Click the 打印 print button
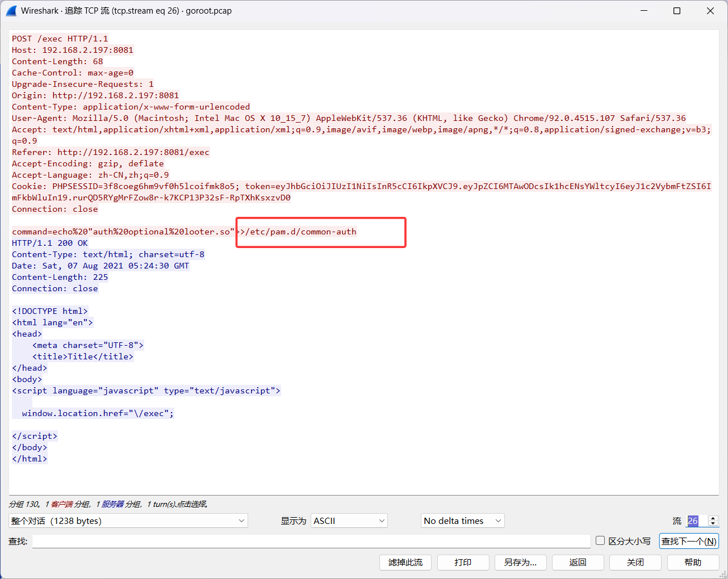728x579 pixels. point(463,562)
